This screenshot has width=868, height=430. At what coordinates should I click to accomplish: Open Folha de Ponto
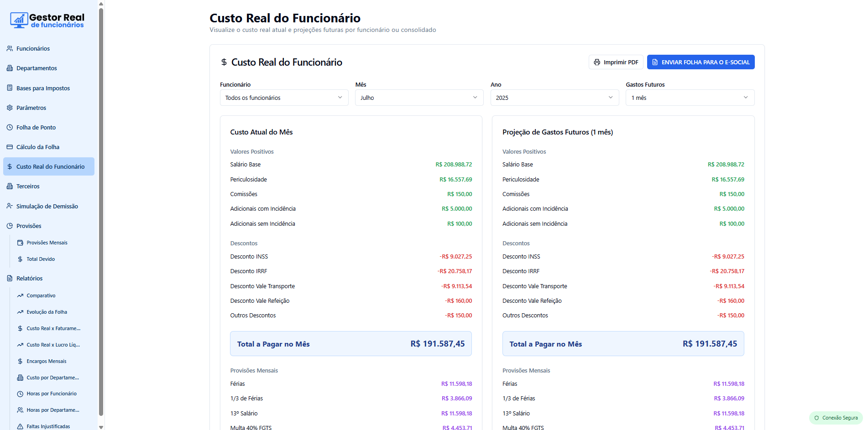(49, 127)
